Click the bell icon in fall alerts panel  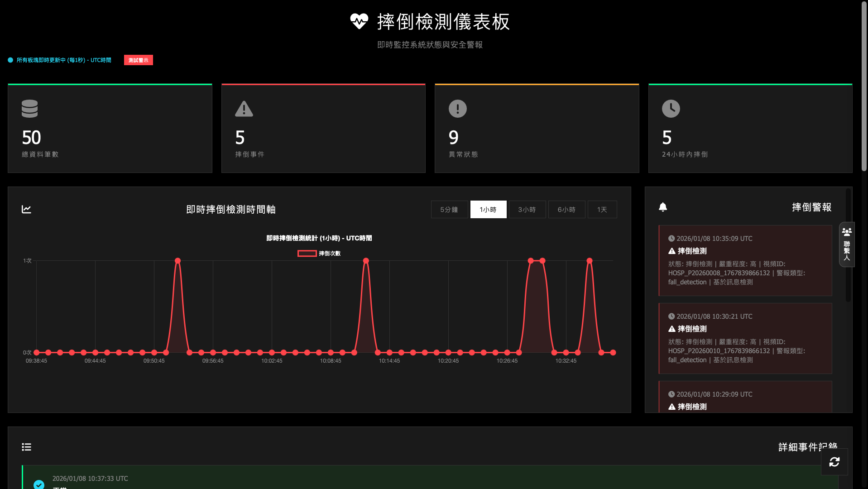[663, 207]
